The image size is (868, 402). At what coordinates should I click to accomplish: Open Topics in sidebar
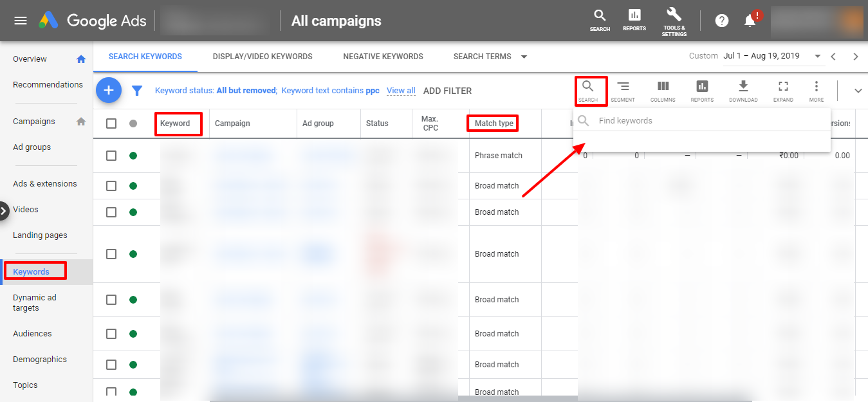(x=25, y=385)
